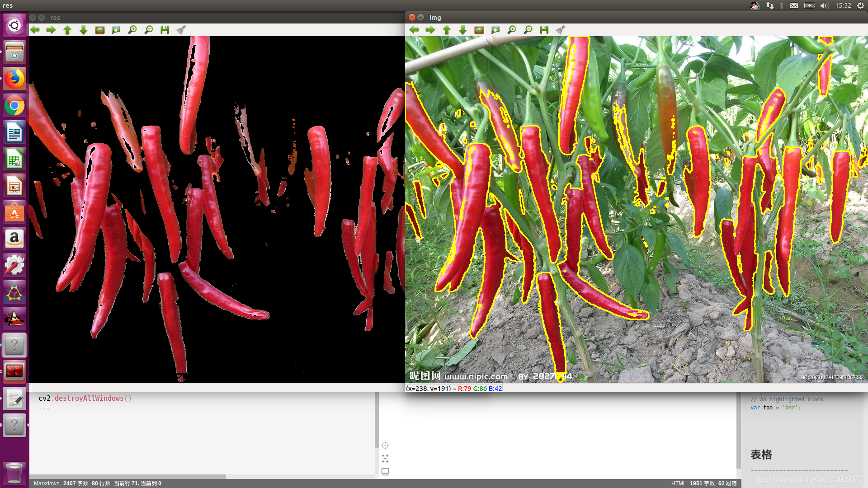Launch Files manager from the dock
The width and height of the screenshot is (868, 488).
[x=14, y=52]
